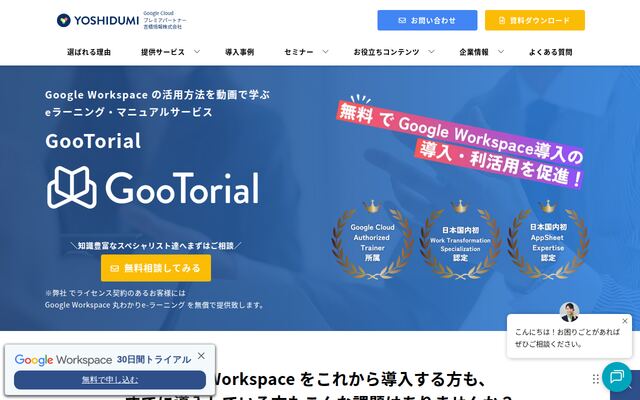Expand the 提供サービス dropdown chevron
This screenshot has width=640, height=400.
coord(197,51)
